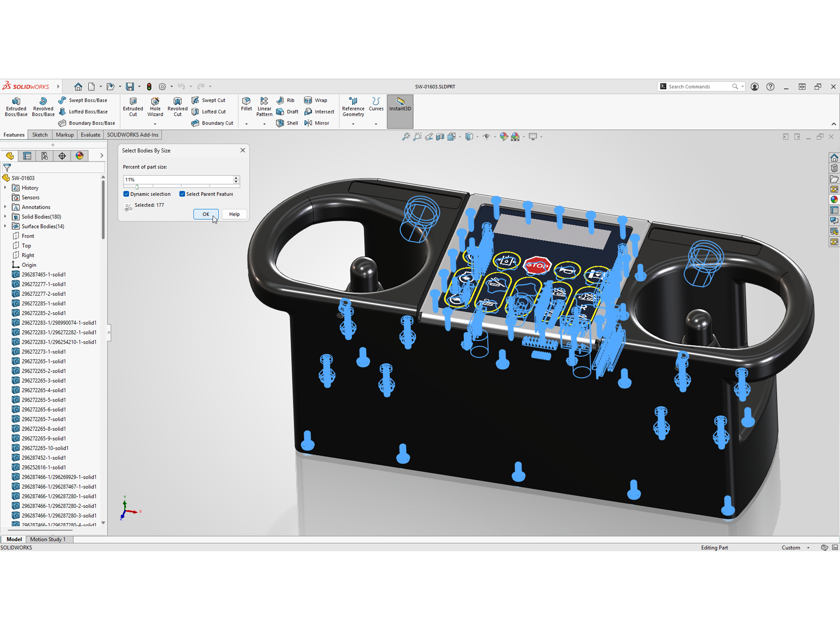
Task: Expand the Solid Bodies(180) node
Action: click(x=5, y=217)
